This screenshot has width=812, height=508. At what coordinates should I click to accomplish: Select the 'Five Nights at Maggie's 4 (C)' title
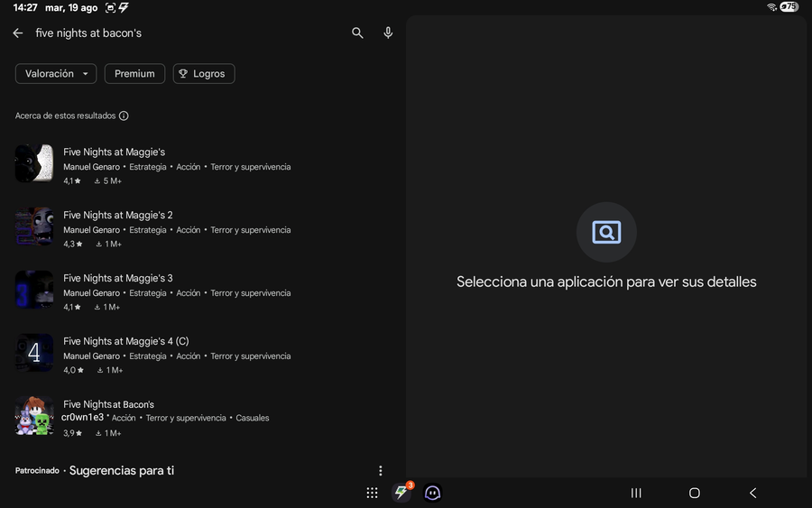click(125, 341)
